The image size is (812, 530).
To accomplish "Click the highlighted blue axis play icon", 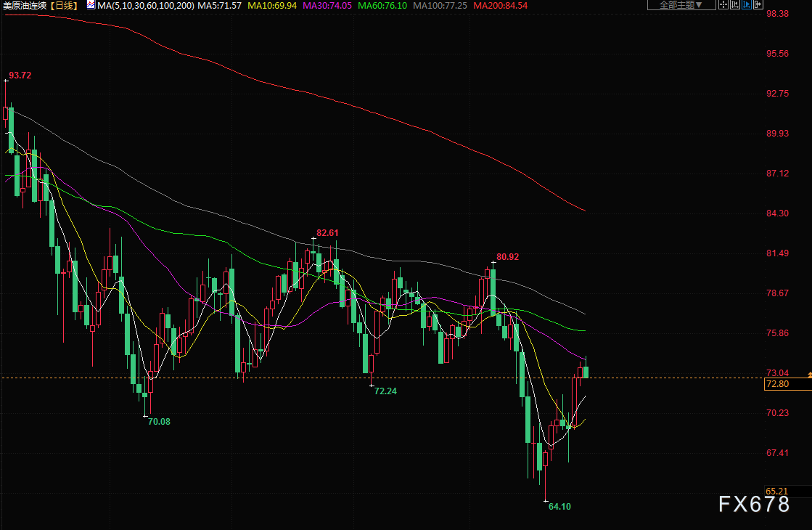I will point(747,4).
